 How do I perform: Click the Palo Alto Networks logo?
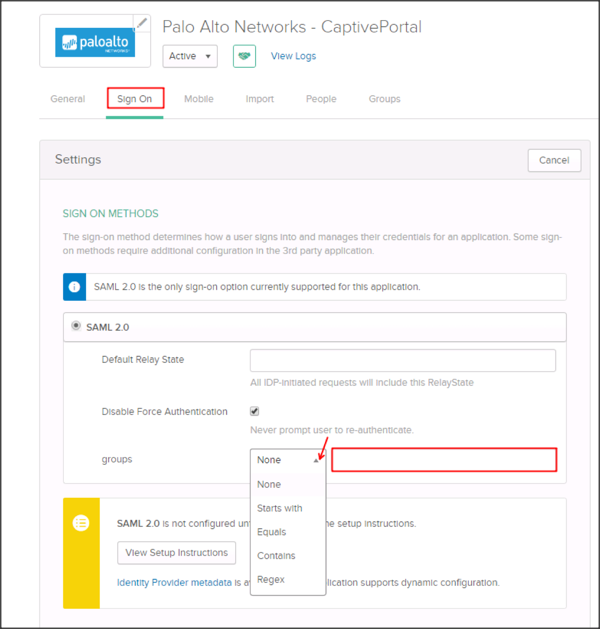(x=94, y=42)
